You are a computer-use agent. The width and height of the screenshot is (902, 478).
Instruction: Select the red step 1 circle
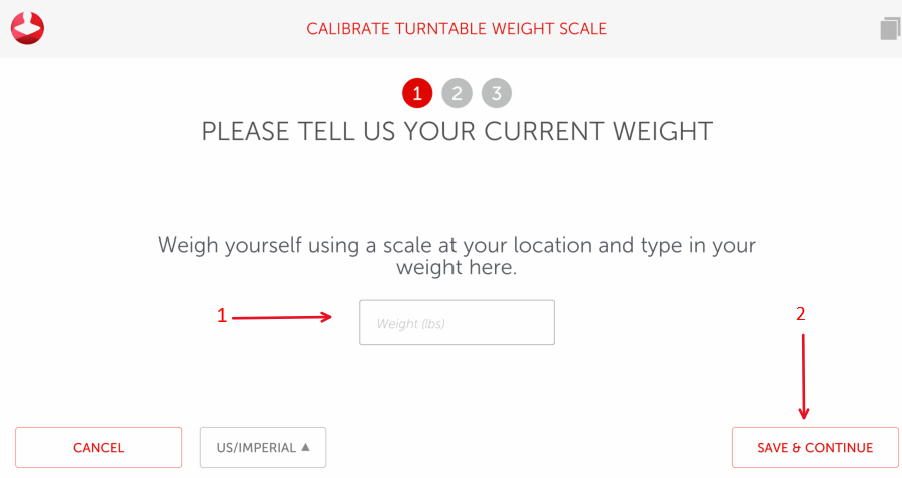click(x=416, y=94)
